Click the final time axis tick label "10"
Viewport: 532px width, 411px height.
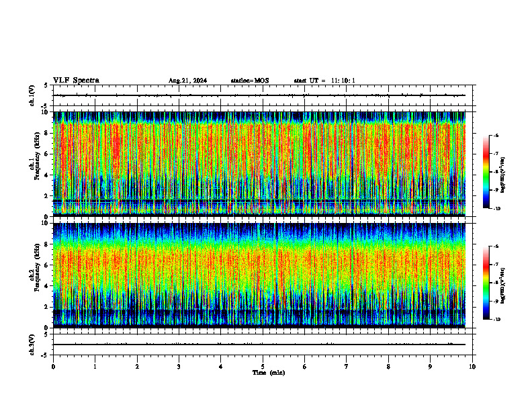(x=472, y=367)
